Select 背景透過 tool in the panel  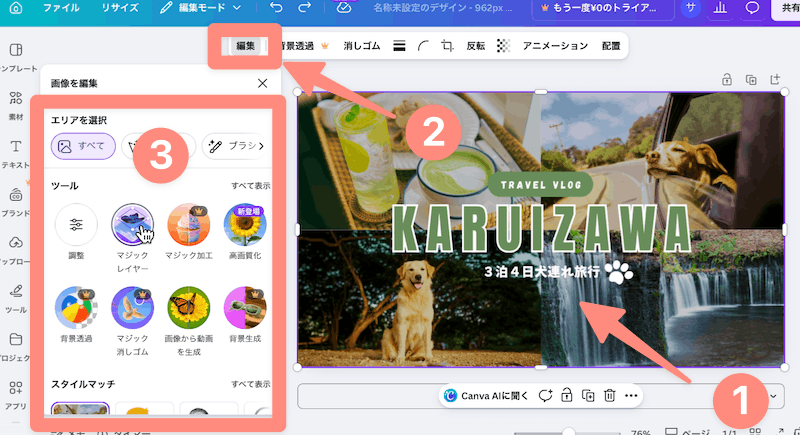(76, 315)
